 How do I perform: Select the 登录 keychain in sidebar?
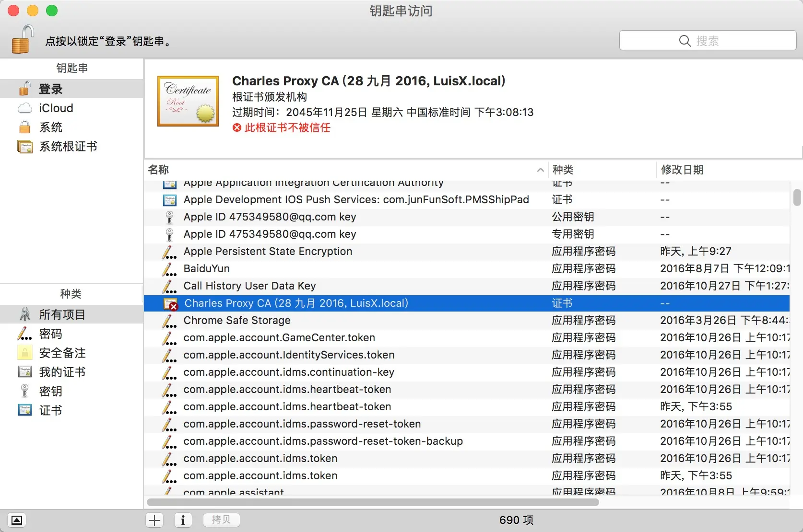72,89
